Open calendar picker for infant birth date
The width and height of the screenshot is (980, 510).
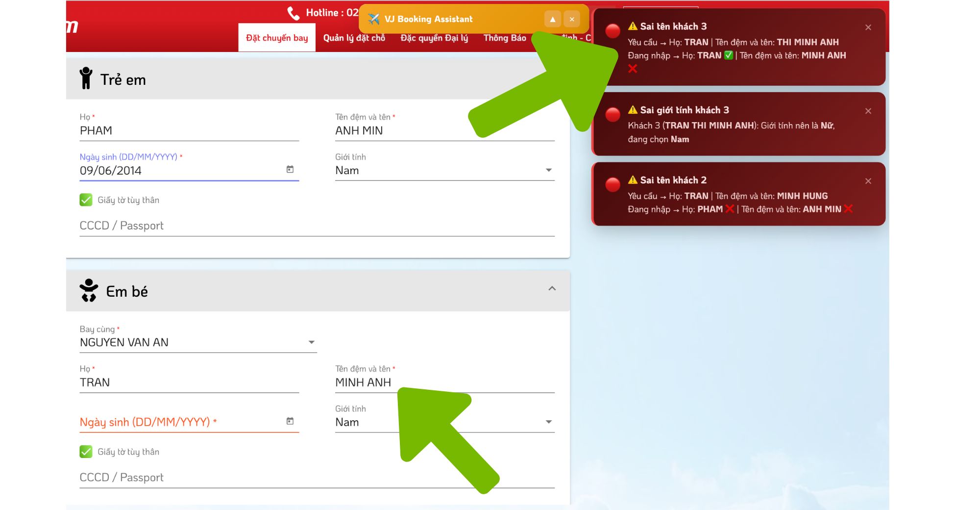click(290, 421)
